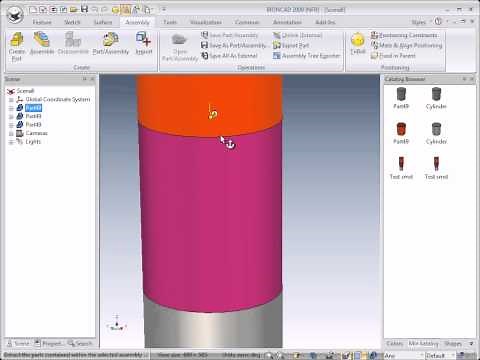Click Fixed in Parent command
This screenshot has width=480, height=360.
(x=393, y=55)
